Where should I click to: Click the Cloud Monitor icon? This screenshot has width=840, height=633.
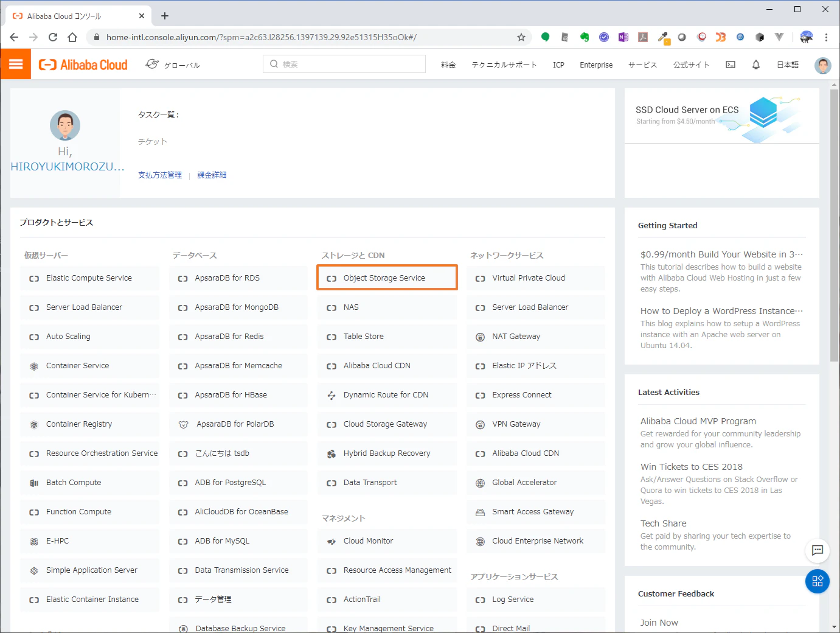click(x=331, y=542)
